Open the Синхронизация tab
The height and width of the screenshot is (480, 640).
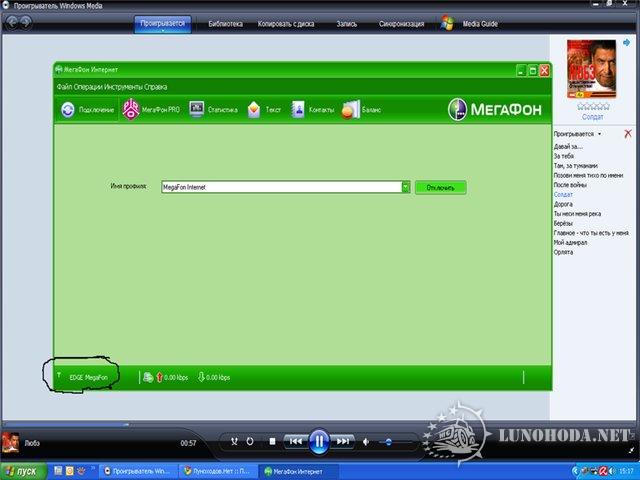pyautogui.click(x=401, y=24)
